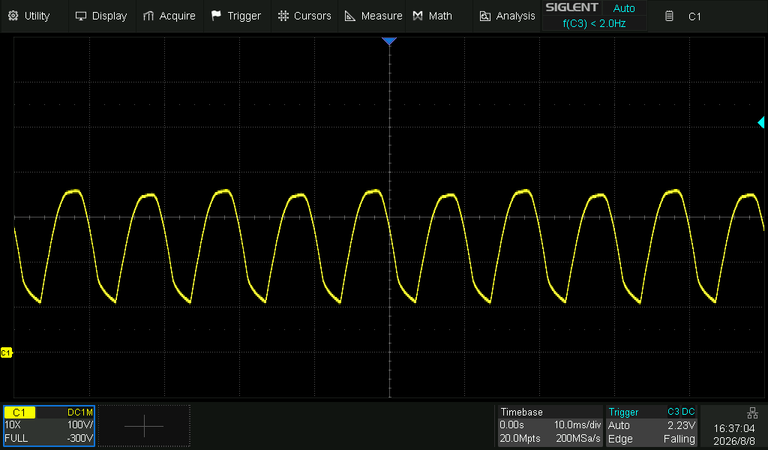Click the yellow C1 ground level marker
The width and height of the screenshot is (768, 450).
point(6,353)
